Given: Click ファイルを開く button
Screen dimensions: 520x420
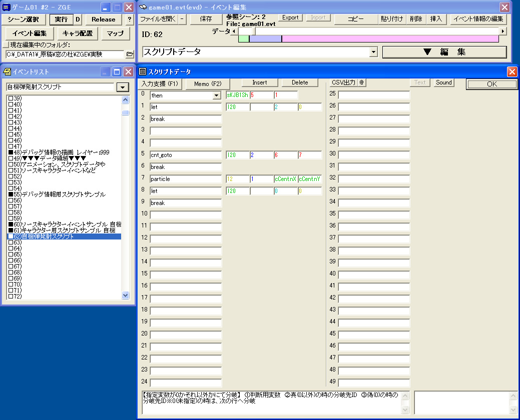Looking at the screenshot, I should (x=158, y=19).
